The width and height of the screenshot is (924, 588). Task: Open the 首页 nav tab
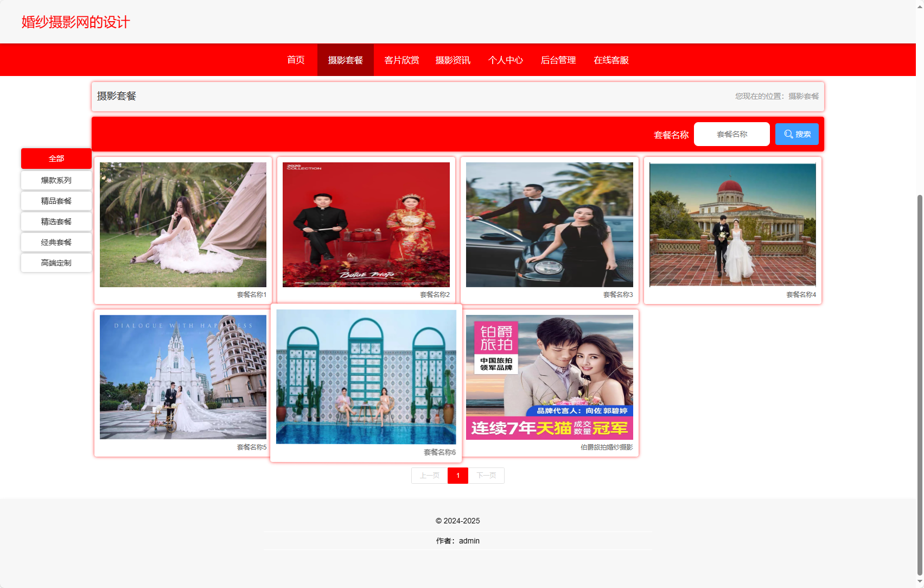296,60
